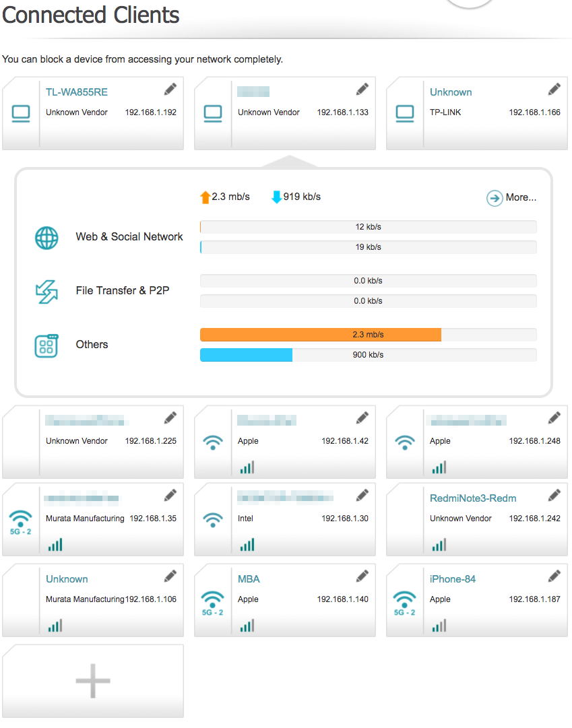Select the TL-WA855RE device name

(77, 92)
